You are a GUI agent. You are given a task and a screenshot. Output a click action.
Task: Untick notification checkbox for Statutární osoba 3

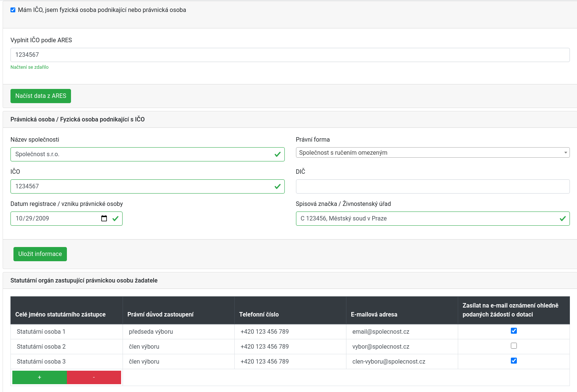point(513,361)
